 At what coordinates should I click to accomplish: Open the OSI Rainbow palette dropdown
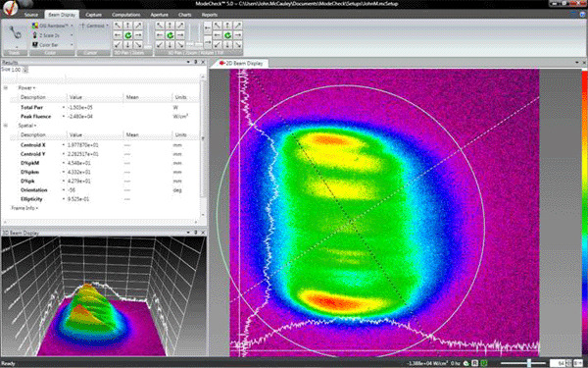coord(53,26)
